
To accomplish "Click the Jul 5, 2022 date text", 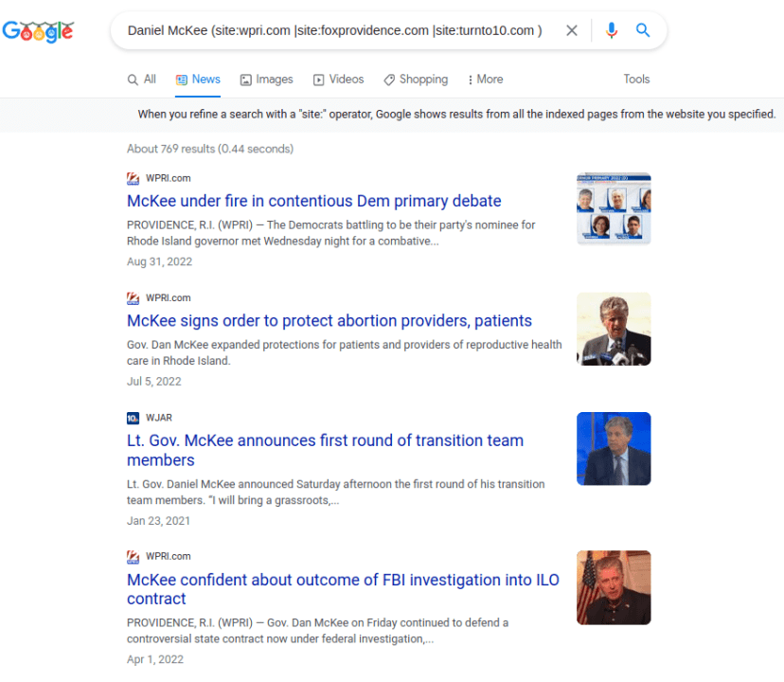I will pos(154,382).
